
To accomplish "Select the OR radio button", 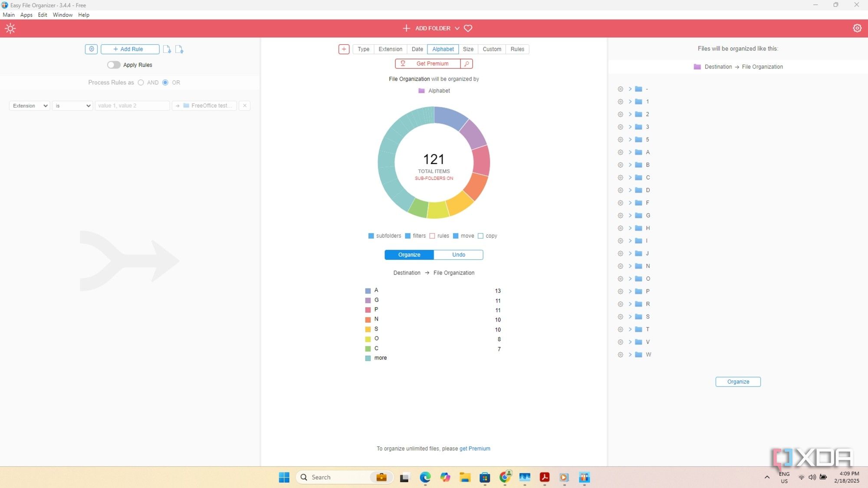I will coord(165,82).
